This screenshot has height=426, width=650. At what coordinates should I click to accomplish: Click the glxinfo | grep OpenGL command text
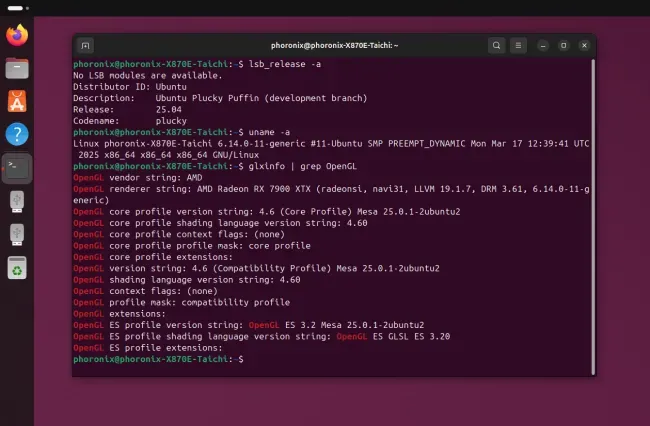tap(303, 166)
